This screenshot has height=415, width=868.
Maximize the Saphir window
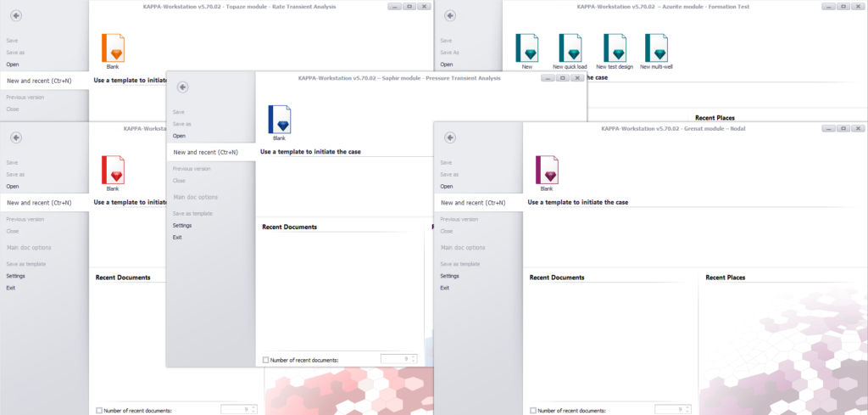pyautogui.click(x=563, y=78)
